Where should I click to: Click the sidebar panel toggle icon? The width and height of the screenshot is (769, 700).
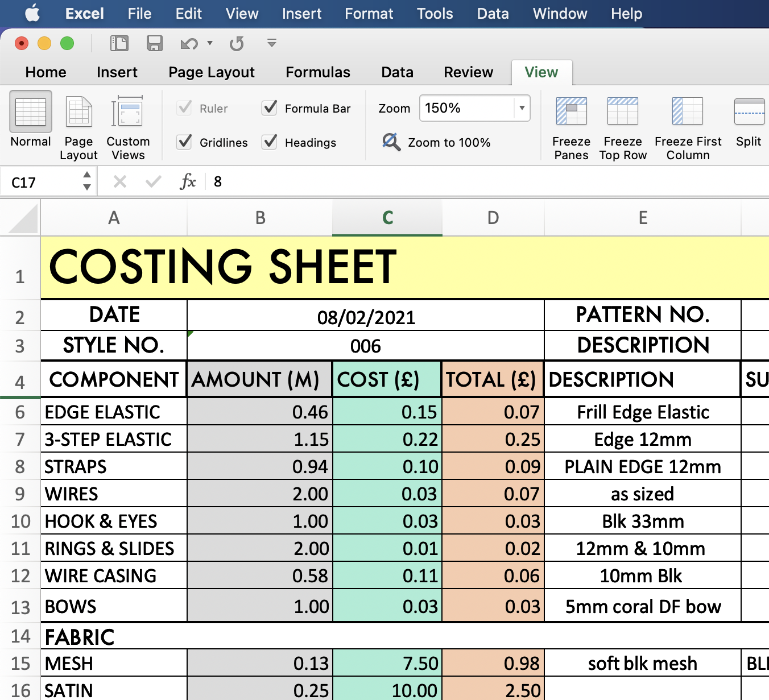tap(119, 43)
